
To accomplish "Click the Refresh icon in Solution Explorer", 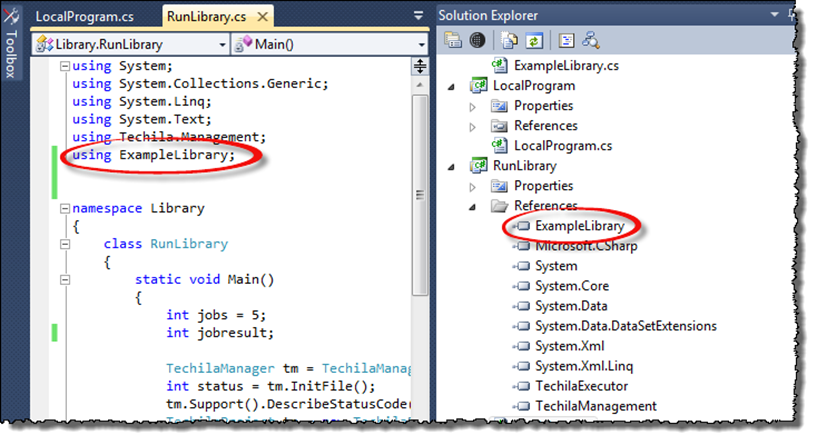I will coord(535,40).
